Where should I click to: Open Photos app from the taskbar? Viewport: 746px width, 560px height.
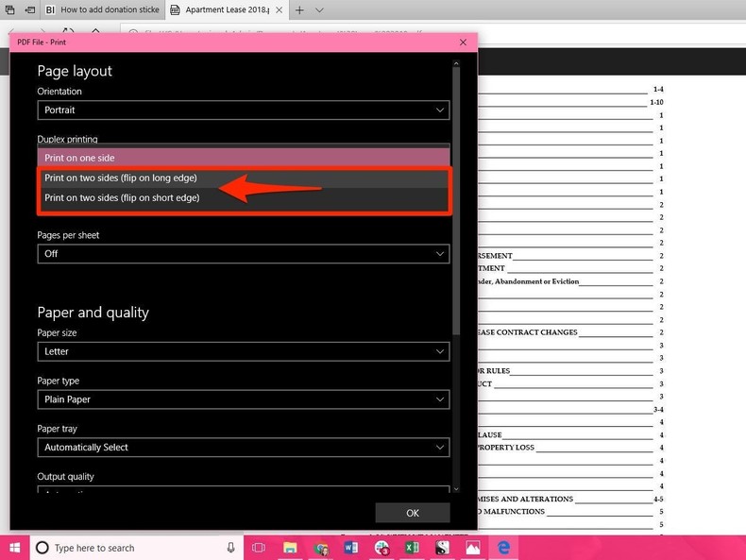(x=472, y=548)
